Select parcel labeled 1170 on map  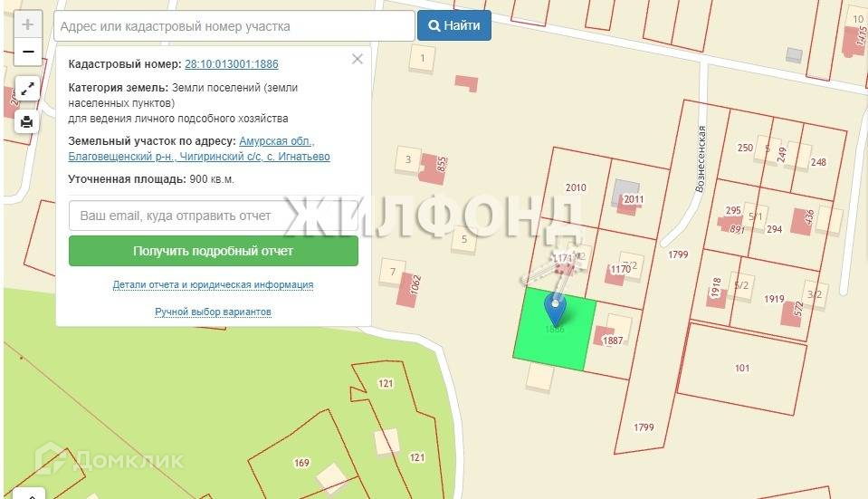pos(620,269)
